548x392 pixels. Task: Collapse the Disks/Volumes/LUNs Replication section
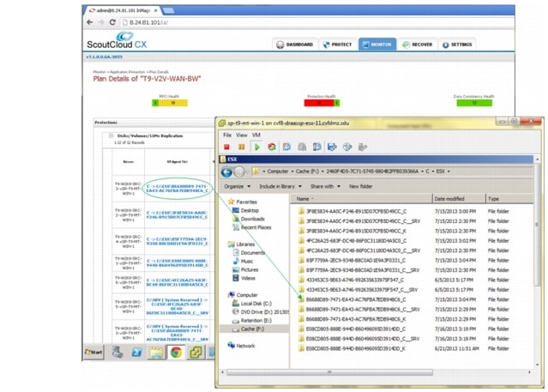[x=111, y=136]
